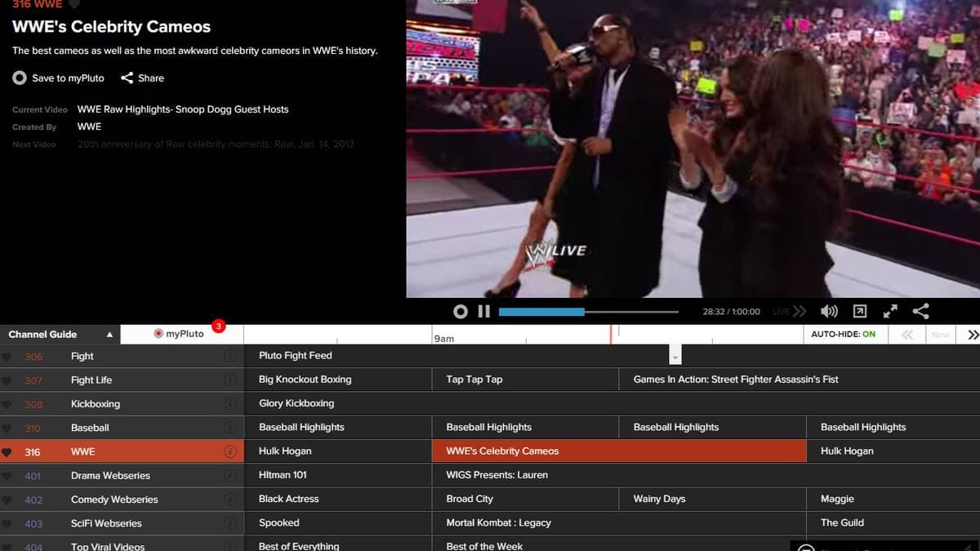This screenshot has width=980, height=551.
Task: Toggle the AUTO-HIDE: ON setting
Action: tap(843, 334)
